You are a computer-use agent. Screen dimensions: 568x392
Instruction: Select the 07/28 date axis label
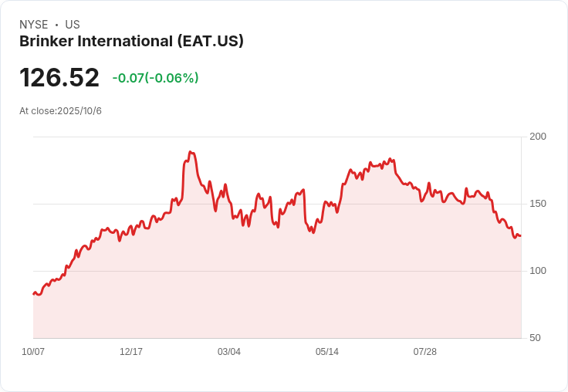(425, 352)
